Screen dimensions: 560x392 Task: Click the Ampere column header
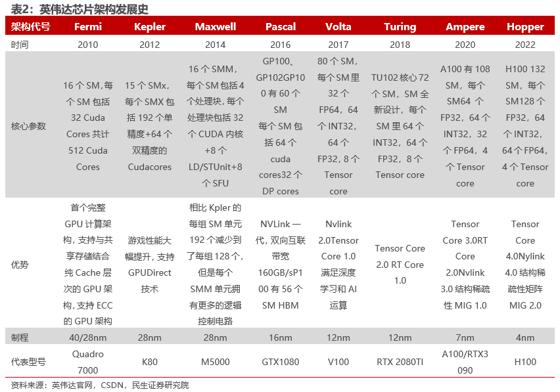[465, 27]
